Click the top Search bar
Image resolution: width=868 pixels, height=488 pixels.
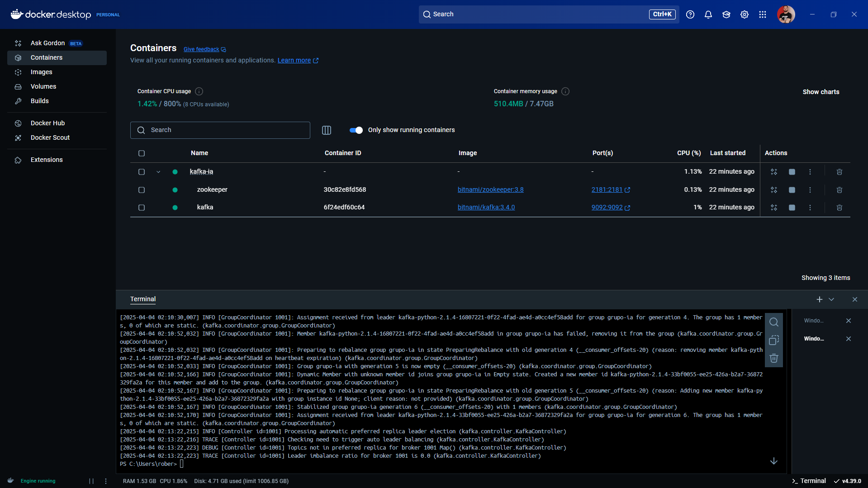point(549,14)
